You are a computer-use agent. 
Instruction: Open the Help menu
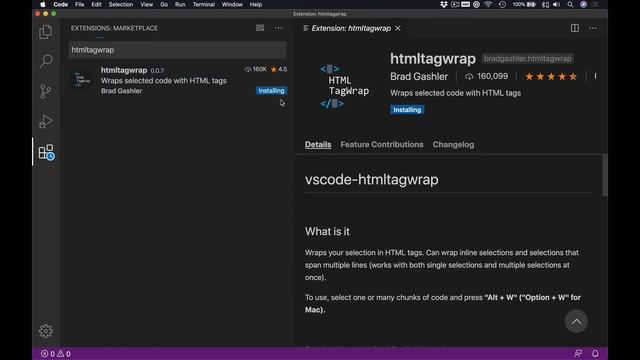click(256, 4)
